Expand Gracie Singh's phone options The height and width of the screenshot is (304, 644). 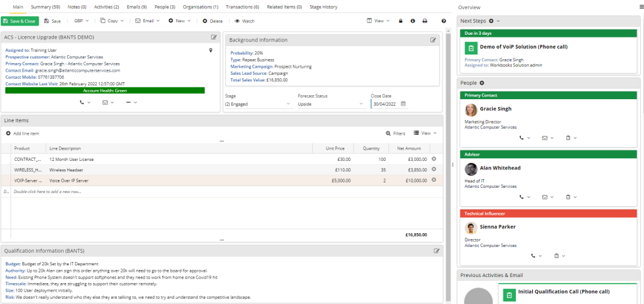pyautogui.click(x=525, y=138)
